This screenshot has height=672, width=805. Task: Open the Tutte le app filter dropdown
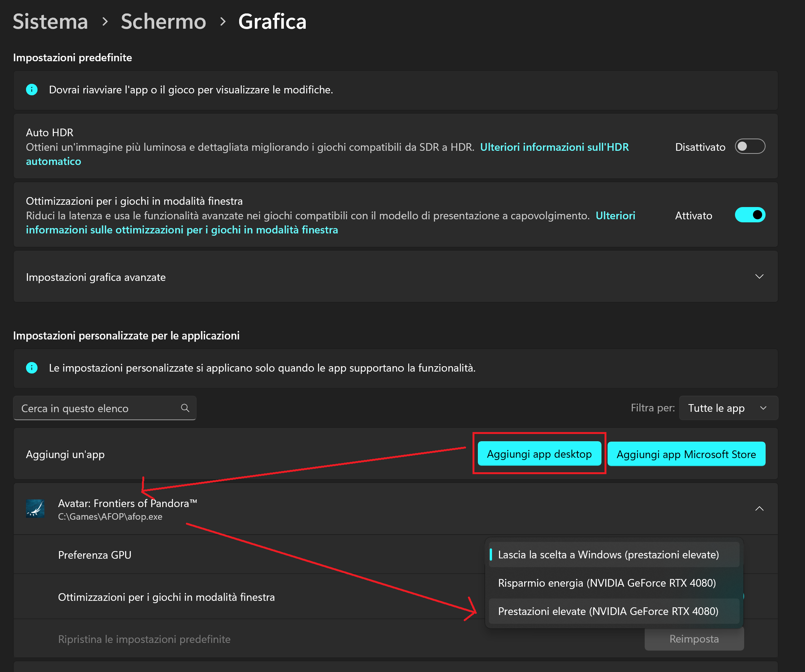click(x=728, y=408)
